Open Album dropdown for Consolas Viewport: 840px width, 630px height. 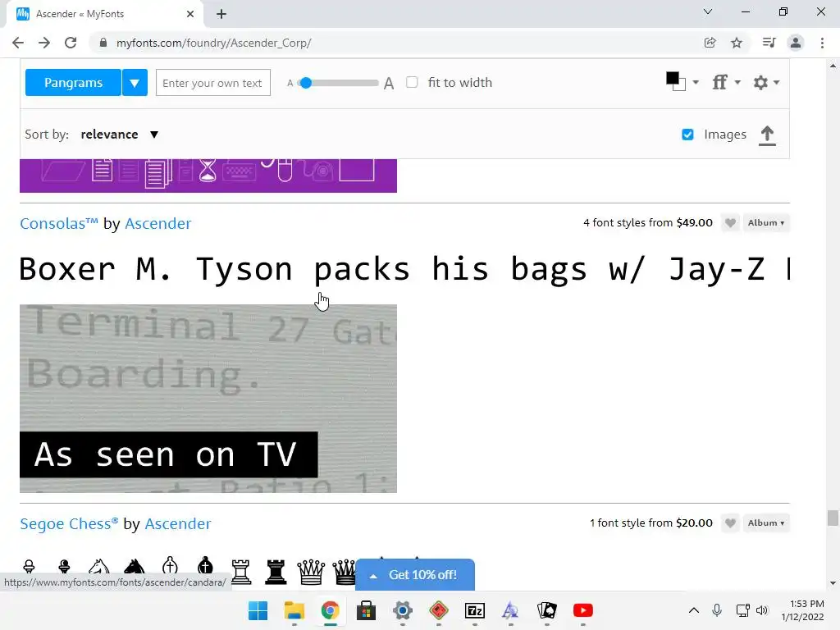pos(766,223)
